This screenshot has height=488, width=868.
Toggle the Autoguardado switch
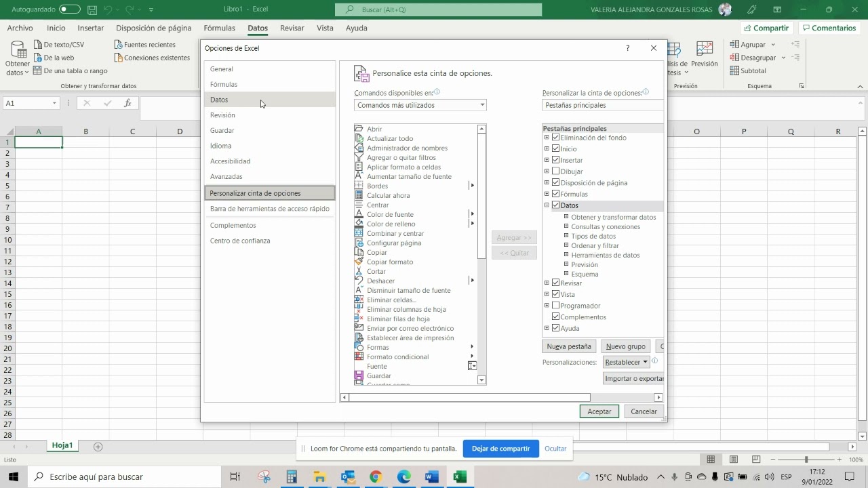(70, 9)
